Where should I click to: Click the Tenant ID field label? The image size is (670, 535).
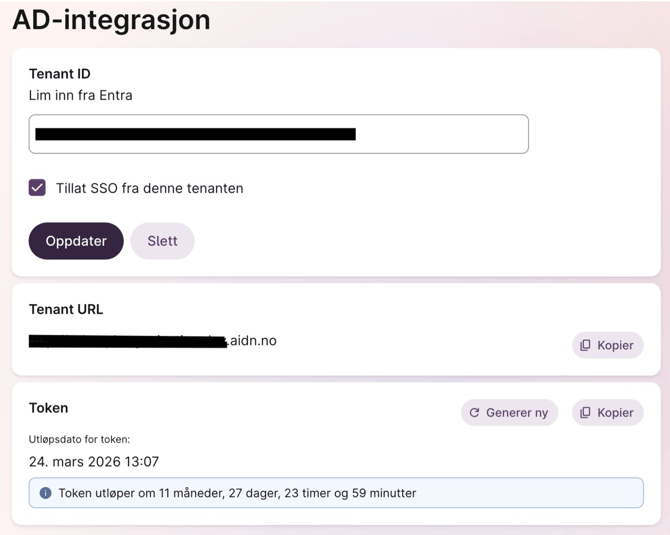59,74
